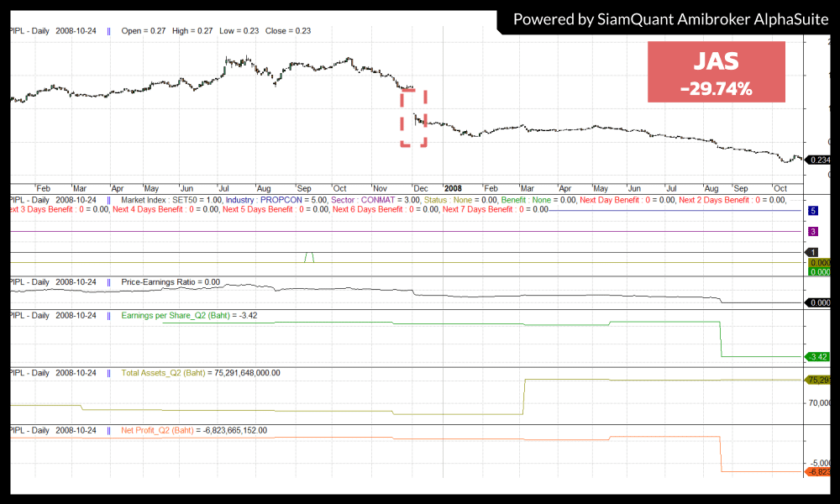Image resolution: width=840 pixels, height=504 pixels.
Task: Click the green spike in the indicator pane
Action: 309,256
